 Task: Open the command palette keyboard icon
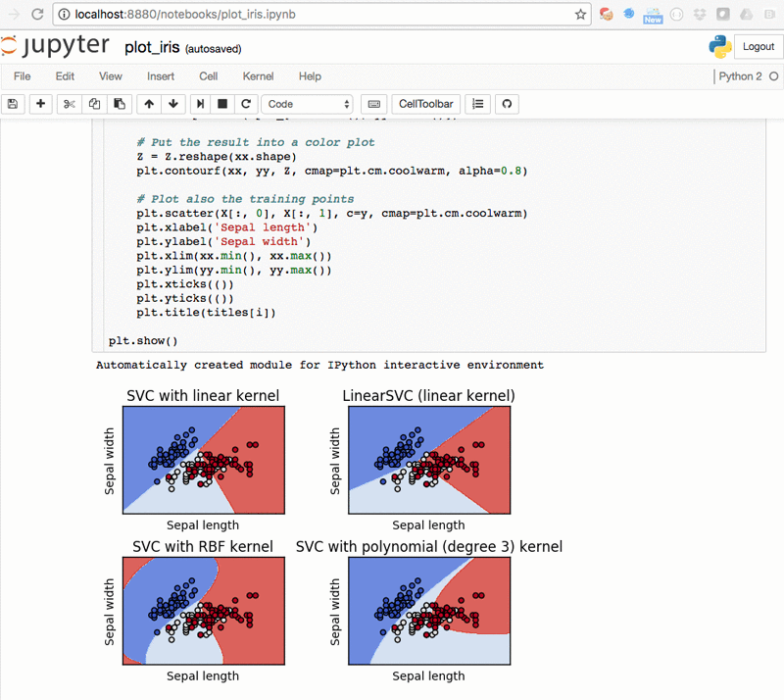[x=374, y=104]
